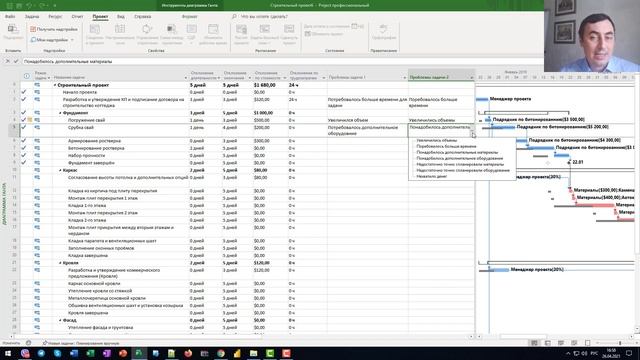
Task: Click the Gantt chart view icon in the status bar
Action: (x=534, y=343)
